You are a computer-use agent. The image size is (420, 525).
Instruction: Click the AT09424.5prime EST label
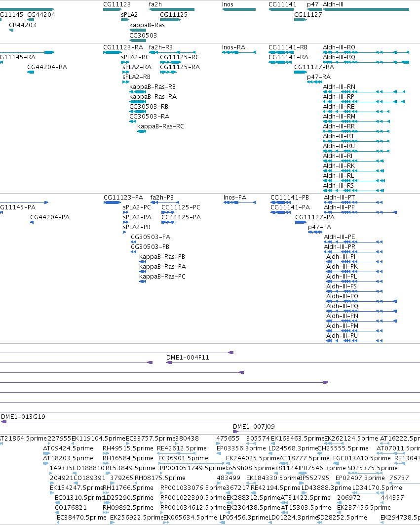pos(68,448)
